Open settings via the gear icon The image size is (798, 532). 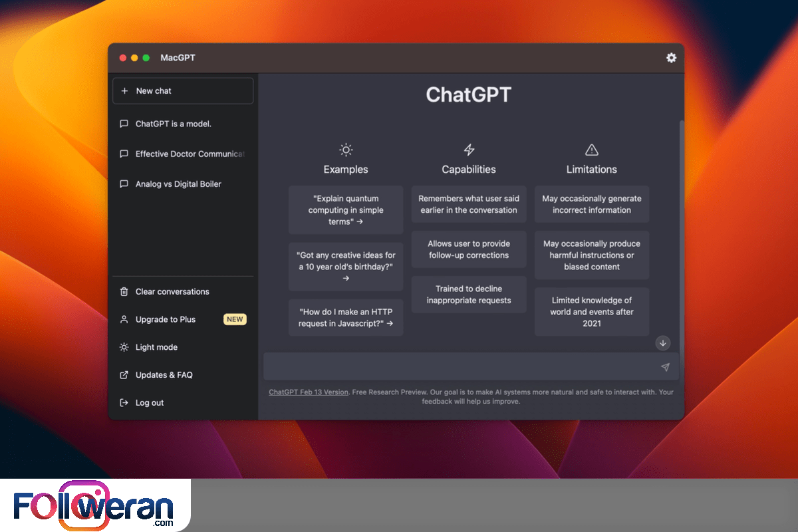(x=671, y=58)
